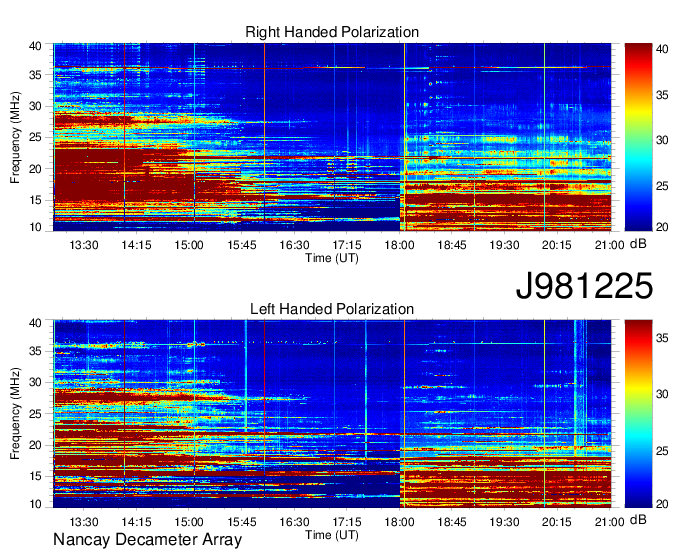Screen dimensions: 680x552
Task: Click the 15 MHz tick on right-handed plot
Action: click(x=35, y=200)
